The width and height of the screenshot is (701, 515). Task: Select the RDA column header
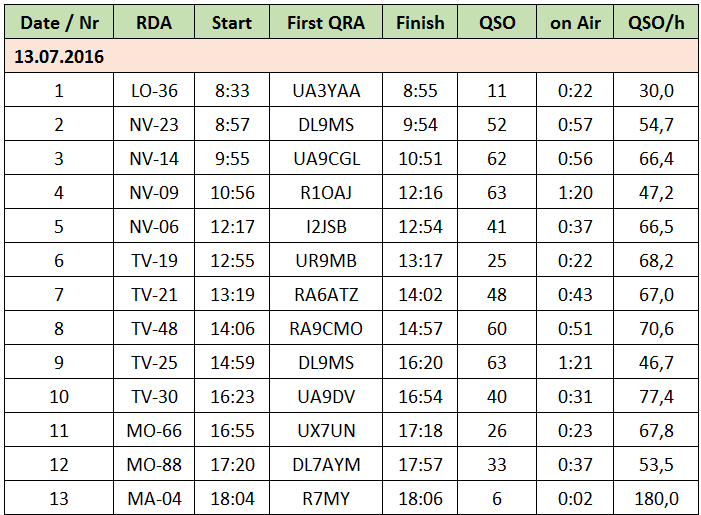point(154,21)
